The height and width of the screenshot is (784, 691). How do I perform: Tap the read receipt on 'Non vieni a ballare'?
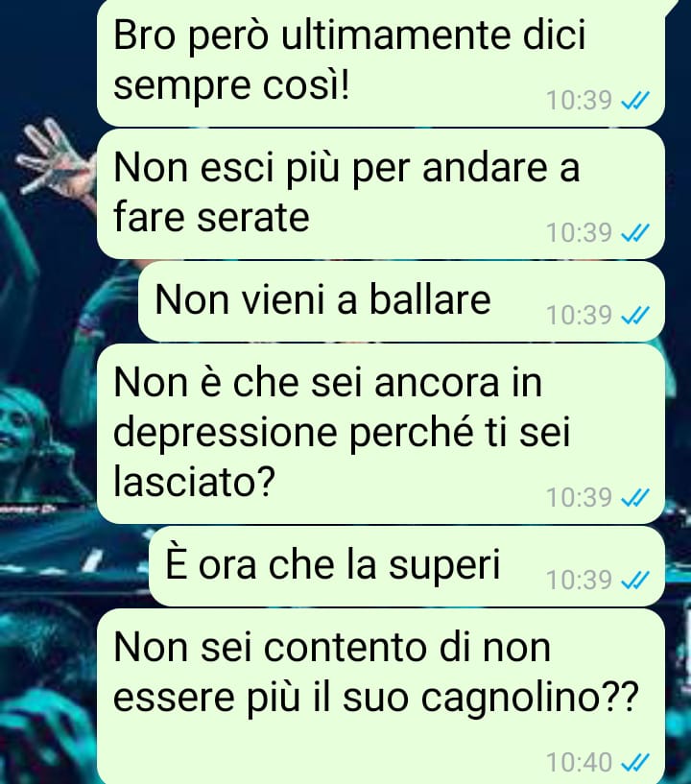(x=634, y=316)
